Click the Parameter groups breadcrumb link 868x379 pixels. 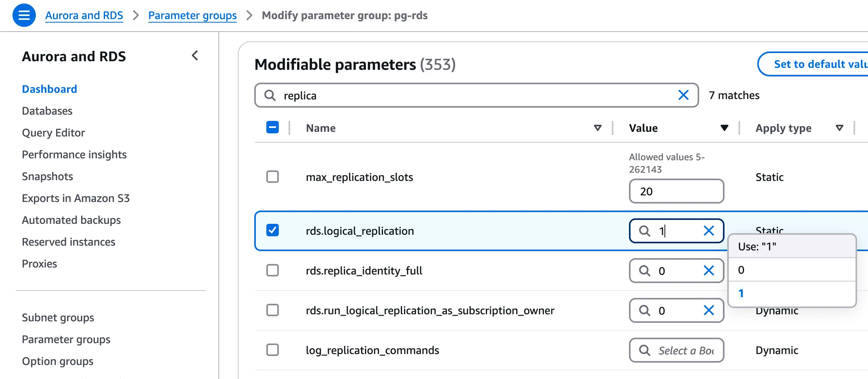[x=192, y=16]
